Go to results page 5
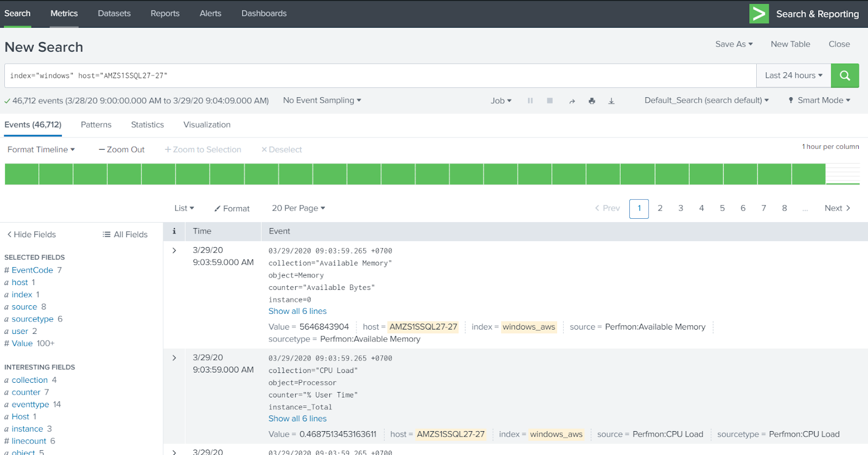Screen dimensions: 868x455 (722, 208)
